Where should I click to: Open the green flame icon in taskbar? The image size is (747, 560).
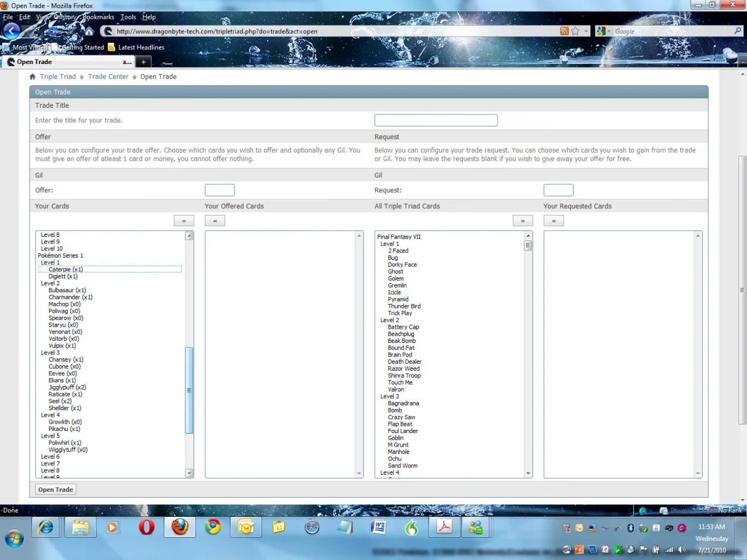click(411, 527)
